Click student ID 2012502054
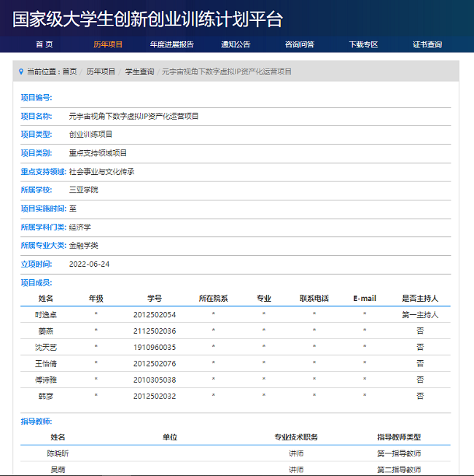 (x=155, y=315)
